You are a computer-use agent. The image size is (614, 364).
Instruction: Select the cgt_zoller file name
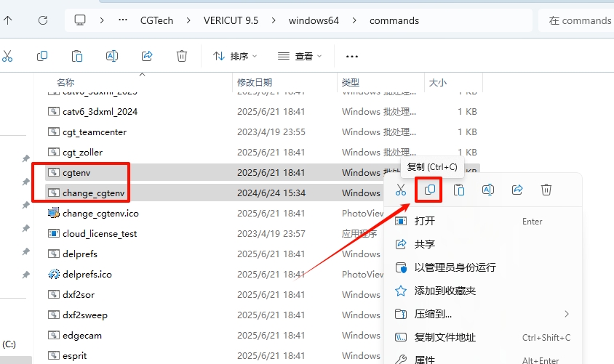[83, 152]
